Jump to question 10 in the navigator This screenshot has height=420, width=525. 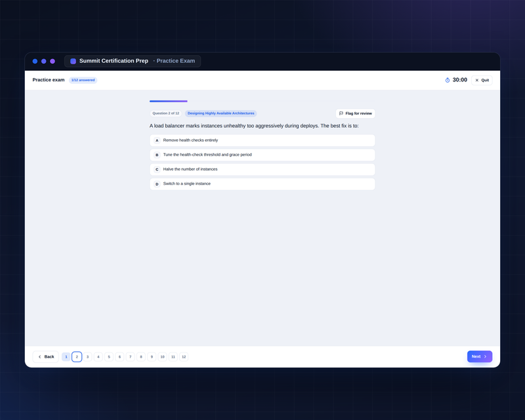162,357
